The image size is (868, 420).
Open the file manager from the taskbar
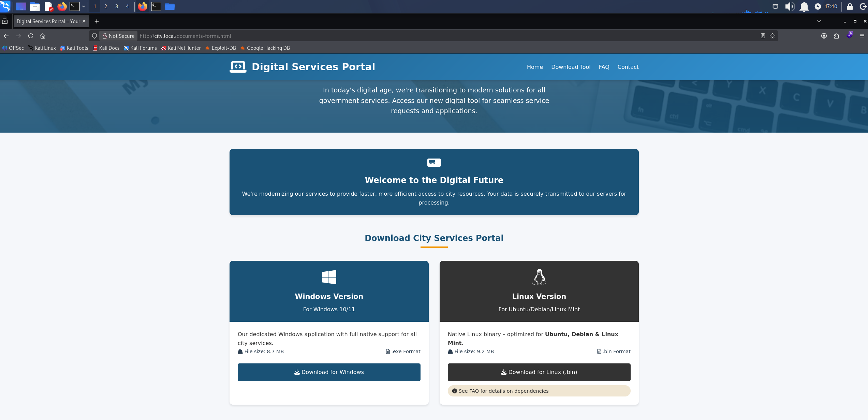(x=35, y=6)
